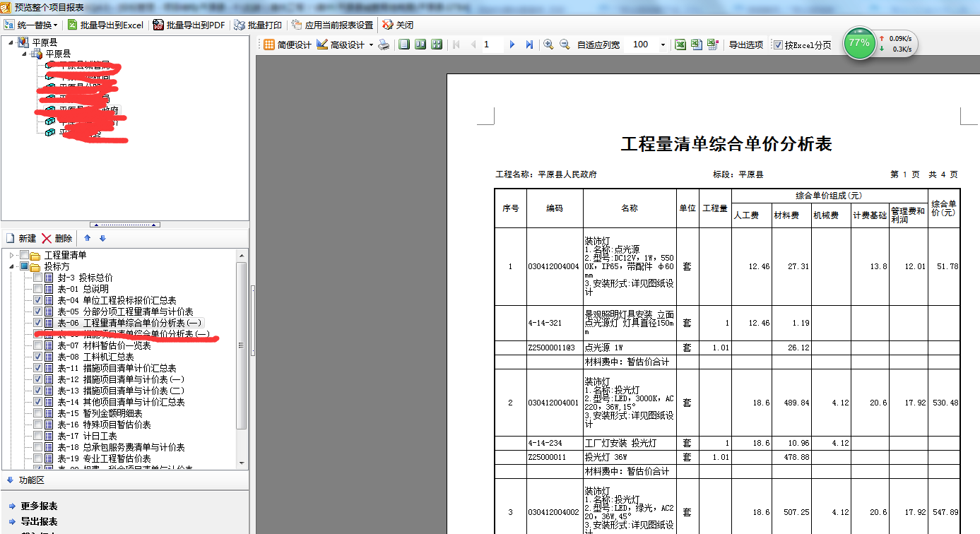Viewport: 980px width, 534px height.
Task: Select multi-page view icon
Action: point(437,44)
